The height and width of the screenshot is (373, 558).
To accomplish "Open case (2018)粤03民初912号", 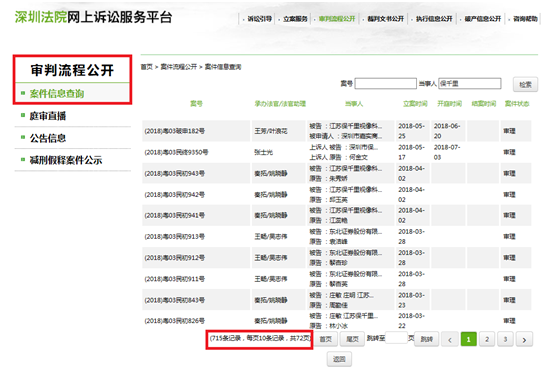I will point(174,258).
